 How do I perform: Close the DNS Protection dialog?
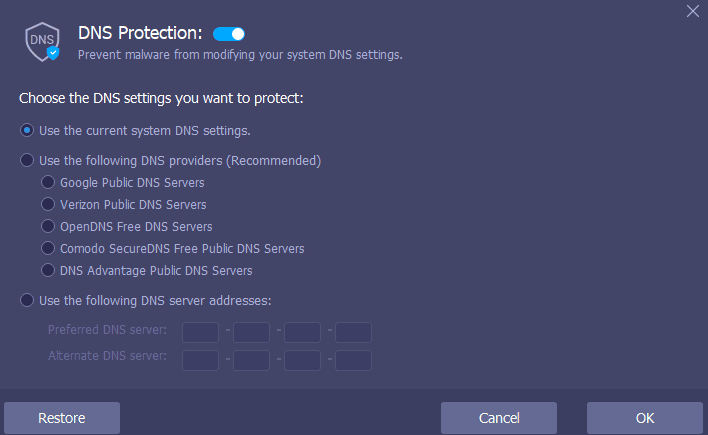(x=692, y=12)
